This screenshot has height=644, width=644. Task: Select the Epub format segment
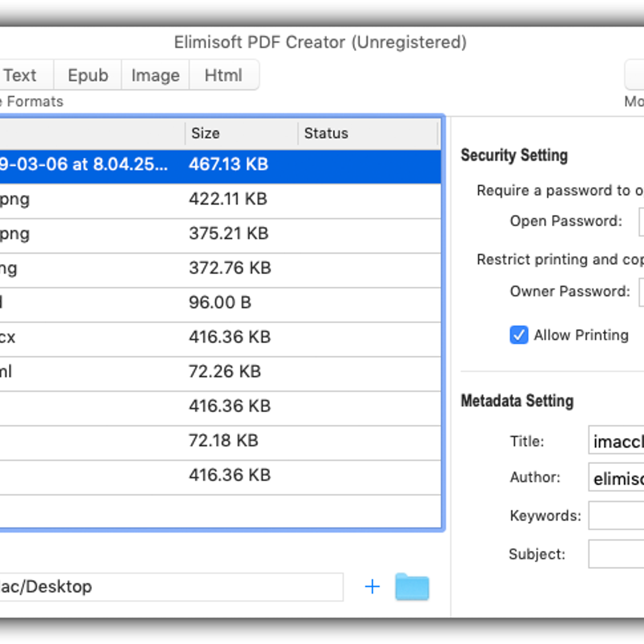(88, 75)
